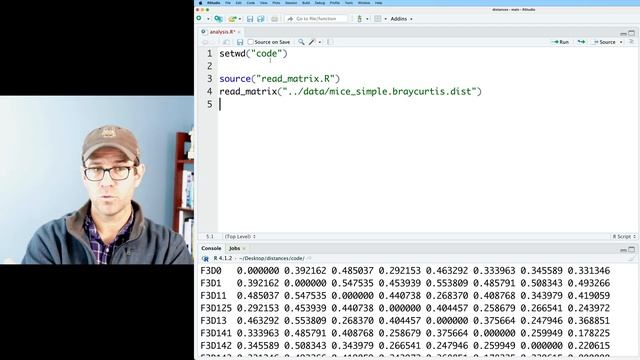The width and height of the screenshot is (640, 360).
Task: Click the compile report notebook icon
Action: 330,42
